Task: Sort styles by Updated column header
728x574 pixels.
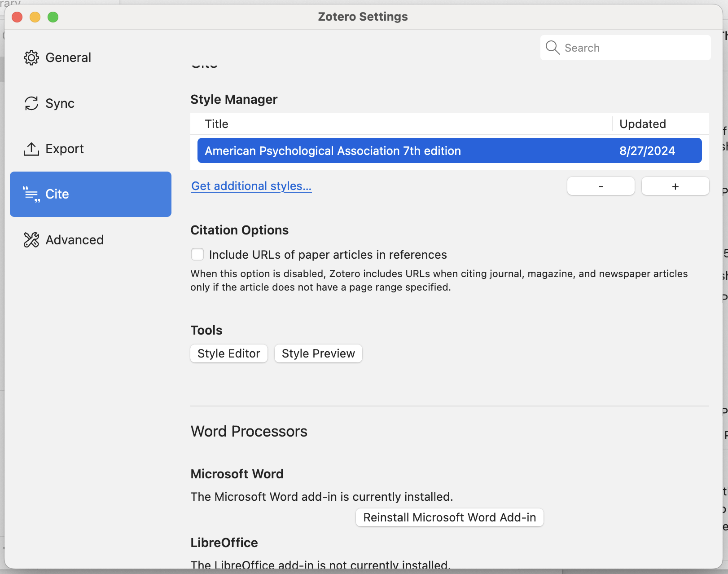Action: [x=661, y=124]
